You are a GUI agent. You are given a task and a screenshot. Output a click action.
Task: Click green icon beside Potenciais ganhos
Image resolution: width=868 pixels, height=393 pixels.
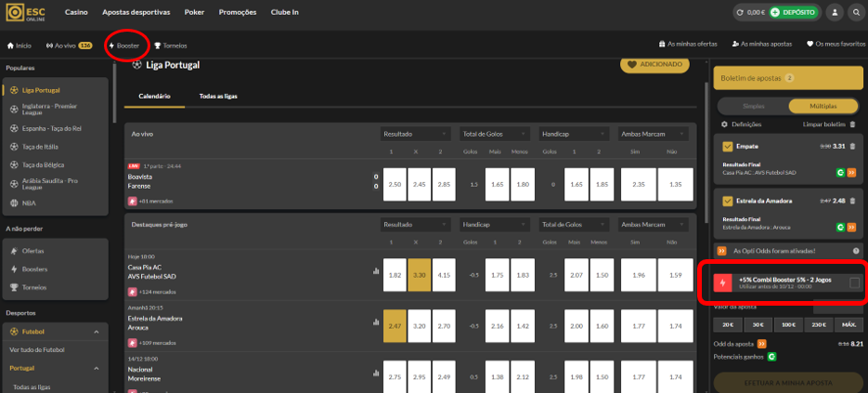(x=771, y=357)
